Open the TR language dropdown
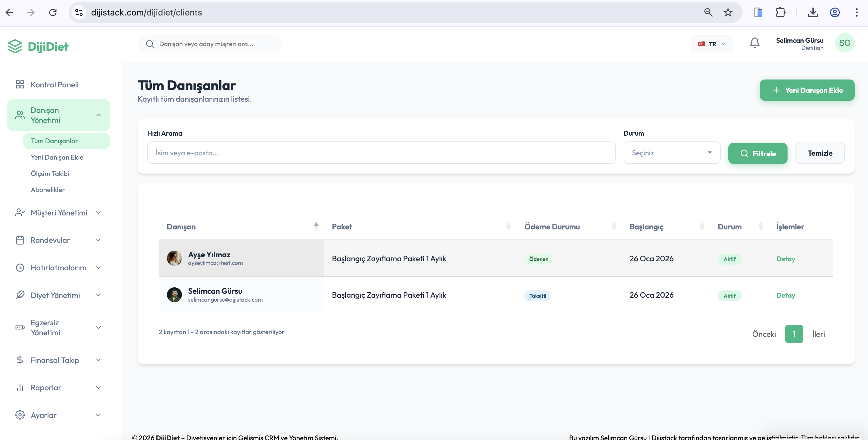 click(x=712, y=43)
